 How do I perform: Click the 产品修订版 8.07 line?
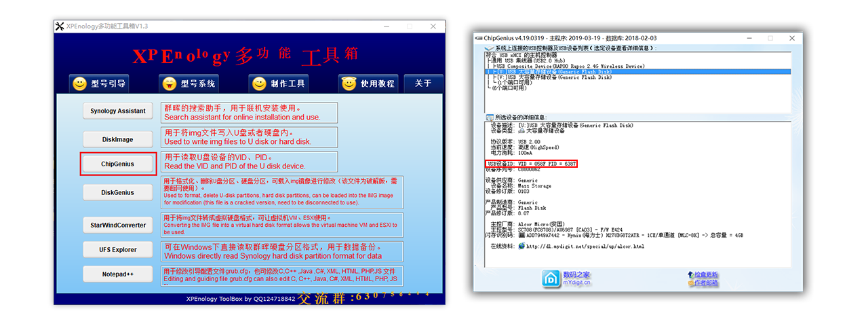point(509,213)
